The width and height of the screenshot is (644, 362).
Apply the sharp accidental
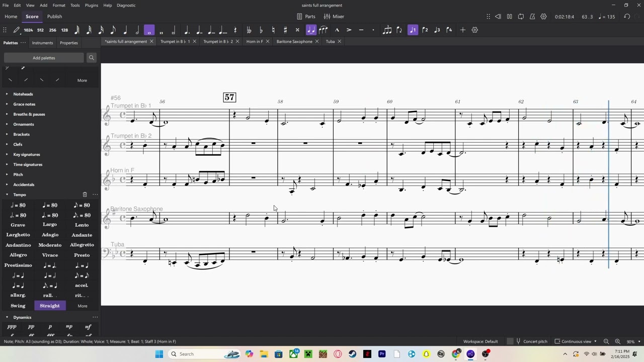(x=285, y=30)
